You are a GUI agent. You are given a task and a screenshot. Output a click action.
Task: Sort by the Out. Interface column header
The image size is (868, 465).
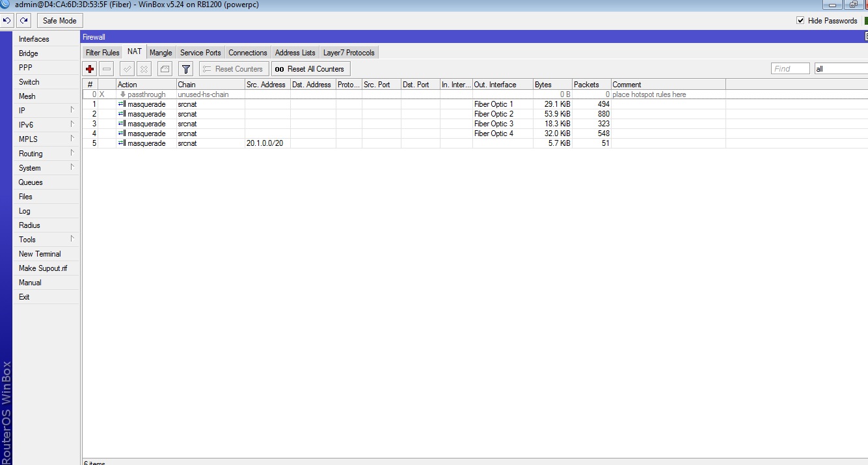coord(502,85)
